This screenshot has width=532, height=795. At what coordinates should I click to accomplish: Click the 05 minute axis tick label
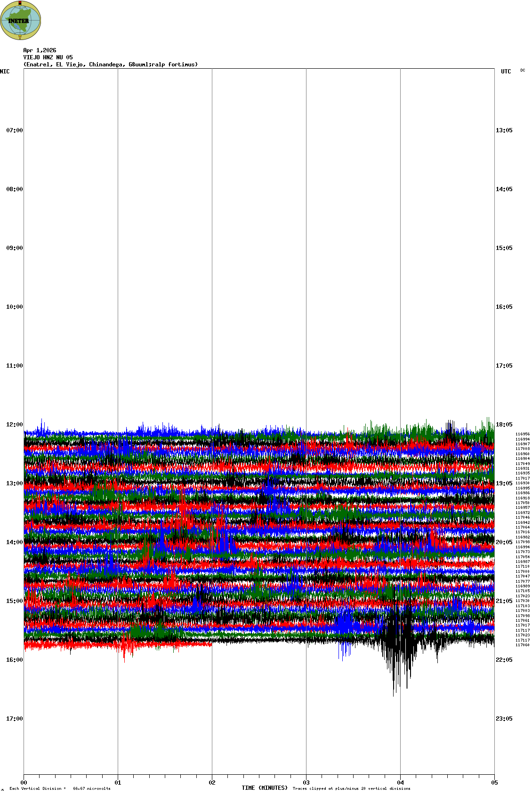point(494,783)
